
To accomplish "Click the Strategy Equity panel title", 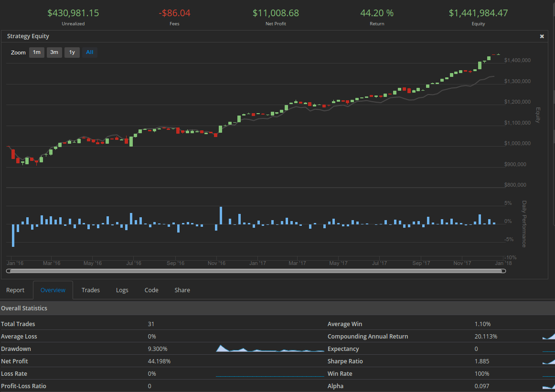I will point(28,36).
